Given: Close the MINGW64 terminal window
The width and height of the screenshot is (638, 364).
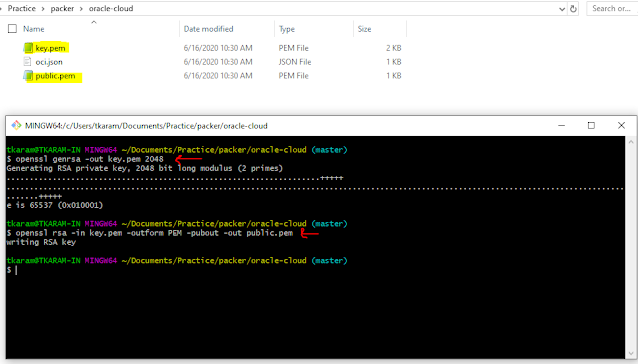Looking at the screenshot, I should click(x=621, y=125).
